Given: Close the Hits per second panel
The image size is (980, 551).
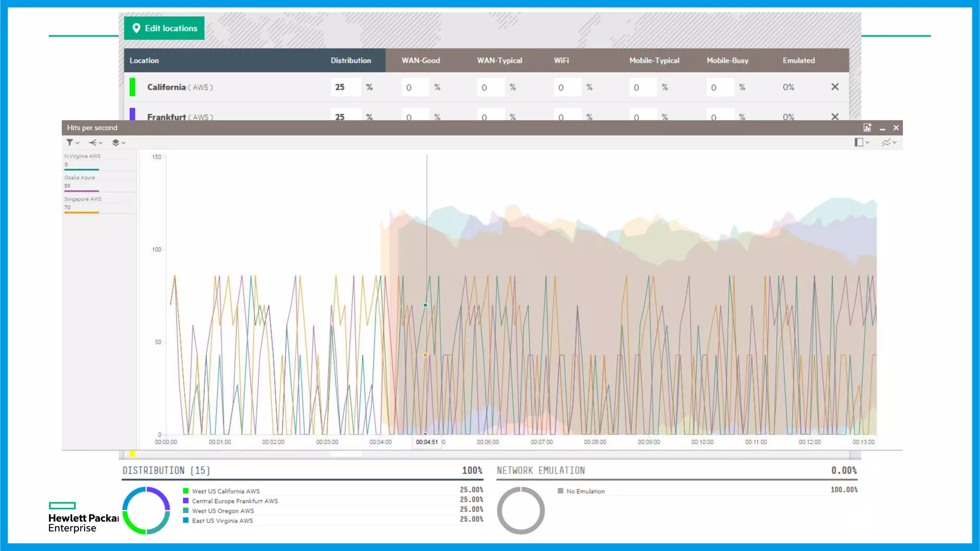Looking at the screenshot, I should click(x=896, y=128).
